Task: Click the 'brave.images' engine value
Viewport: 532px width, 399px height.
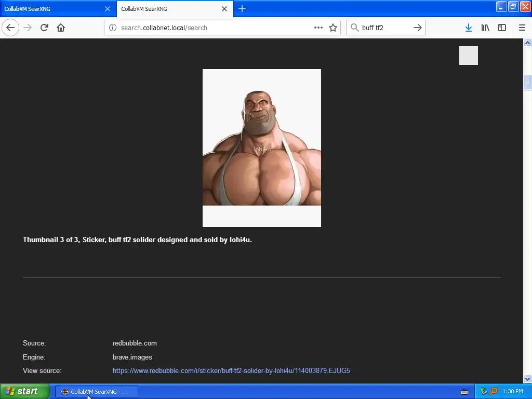Action: (x=132, y=357)
